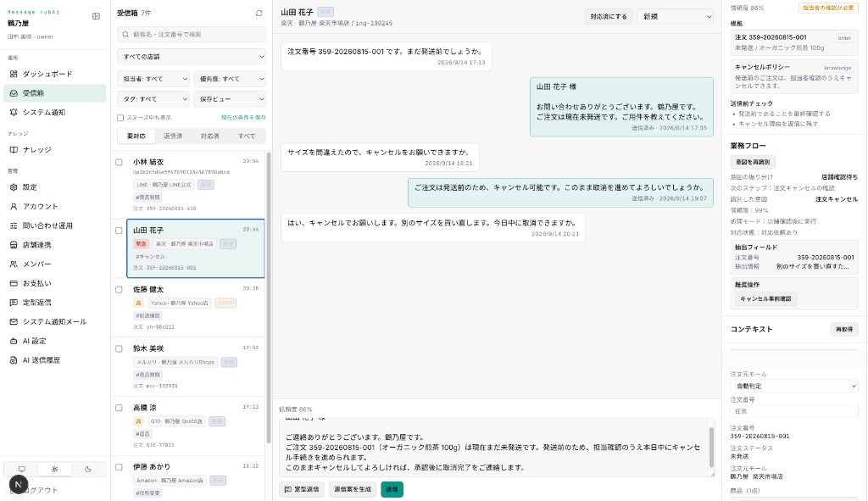Click the 注文番号 任意 input field
Screen dimensions: 868x501
[x=793, y=411]
